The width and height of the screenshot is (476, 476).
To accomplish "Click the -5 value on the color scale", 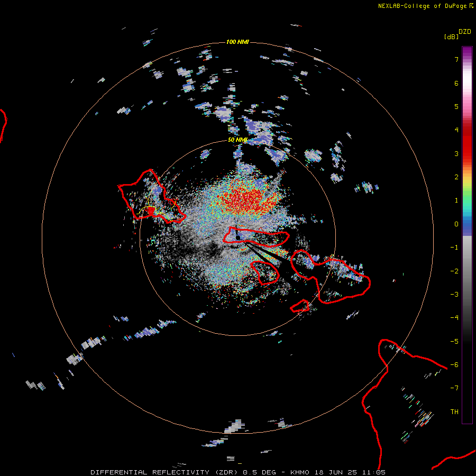I will (454, 342).
